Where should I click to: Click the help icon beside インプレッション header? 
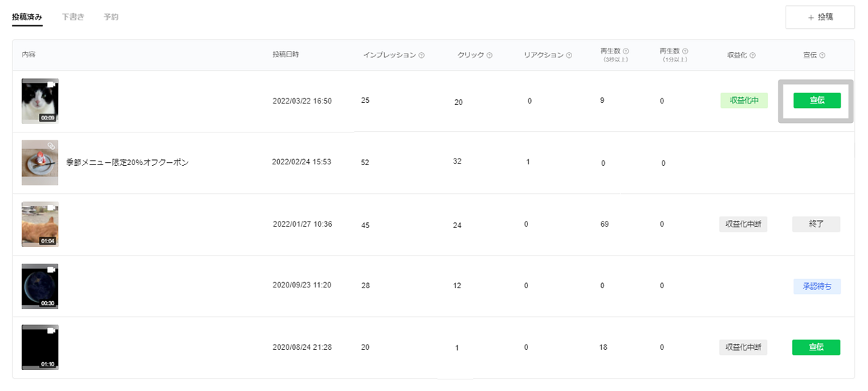coord(422,55)
